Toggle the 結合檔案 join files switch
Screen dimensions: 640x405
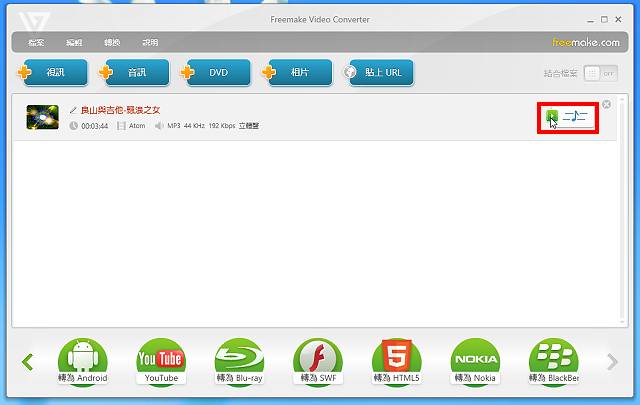pos(600,73)
